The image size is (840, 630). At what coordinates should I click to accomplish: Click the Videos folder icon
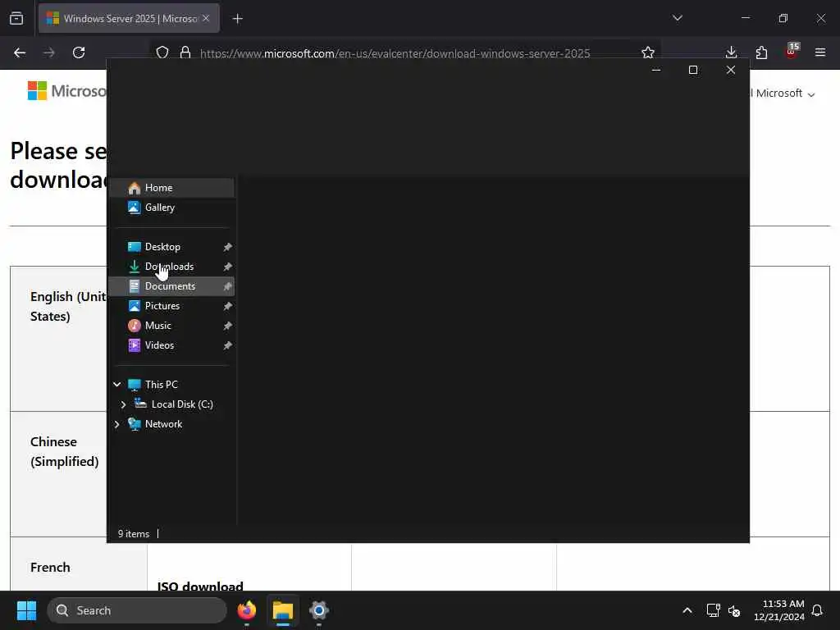click(x=135, y=345)
